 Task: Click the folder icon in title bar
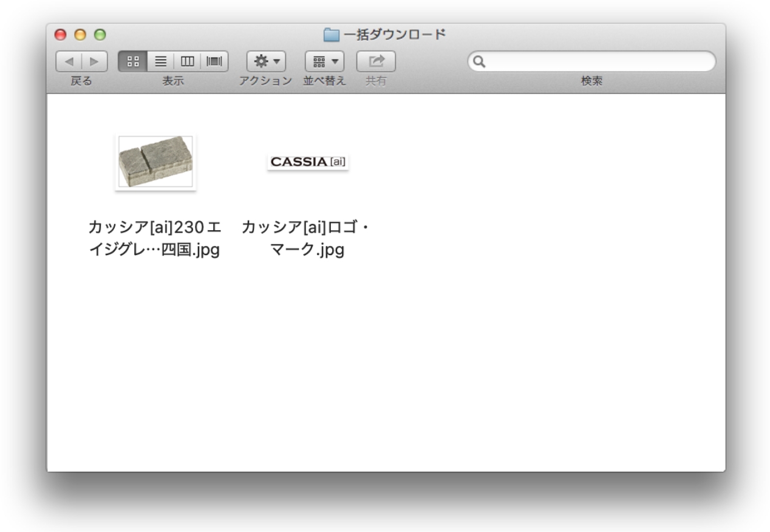click(x=331, y=35)
